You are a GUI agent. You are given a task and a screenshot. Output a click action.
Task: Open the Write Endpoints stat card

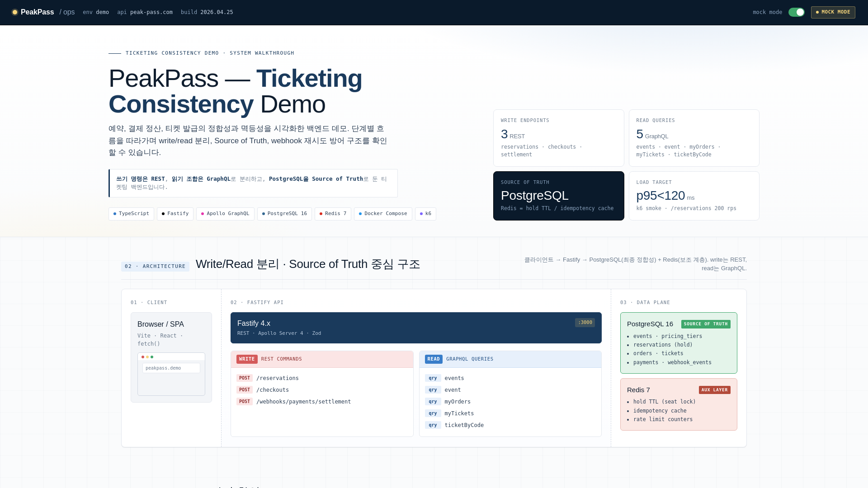coord(558,138)
